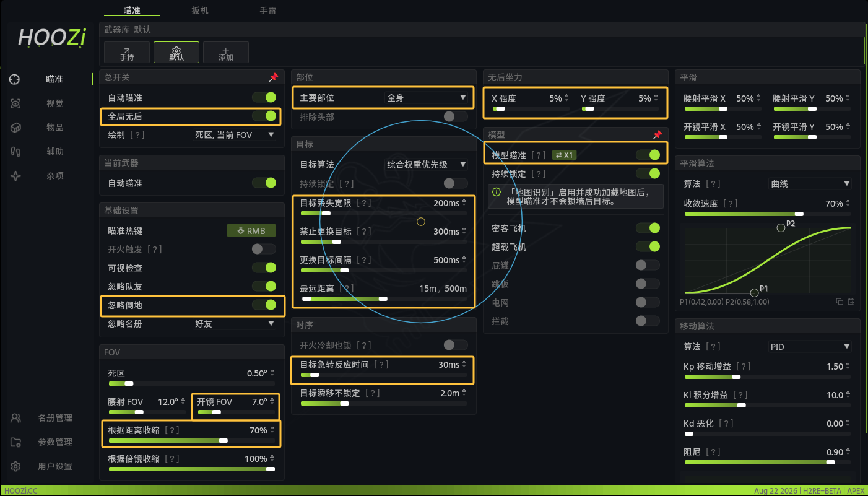The width and height of the screenshot is (868, 496).
Task: Open the 忽略名册 dropdown showing 好友
Action: pos(234,324)
